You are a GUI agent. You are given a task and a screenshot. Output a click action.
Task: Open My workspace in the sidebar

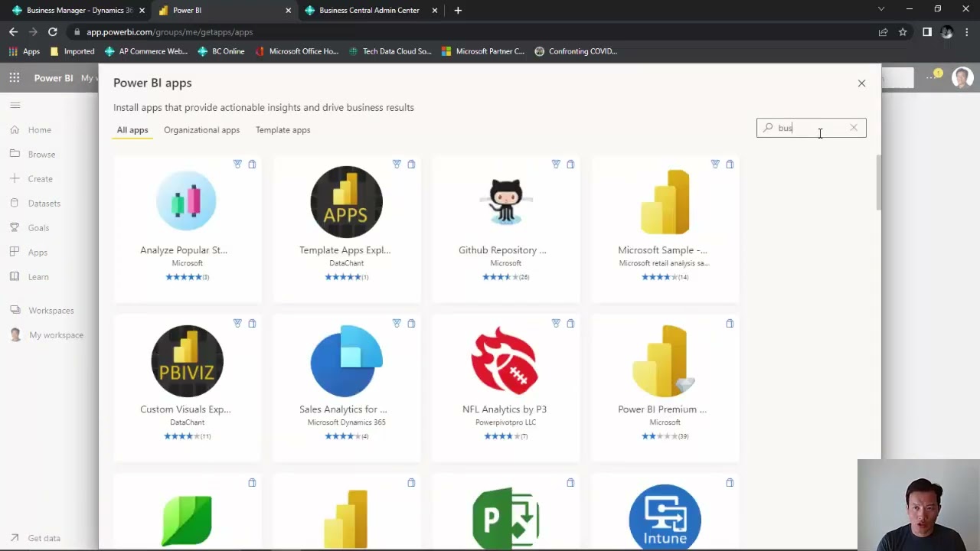pyautogui.click(x=47, y=335)
